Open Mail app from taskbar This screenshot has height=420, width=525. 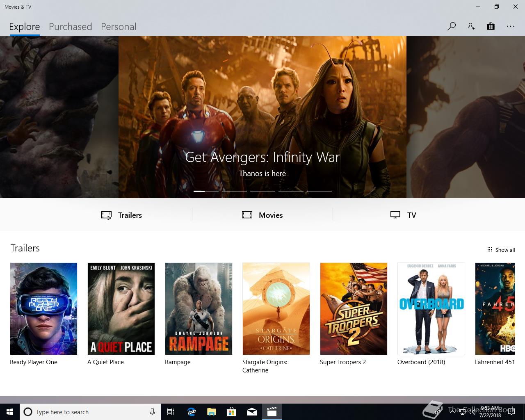pyautogui.click(x=252, y=412)
